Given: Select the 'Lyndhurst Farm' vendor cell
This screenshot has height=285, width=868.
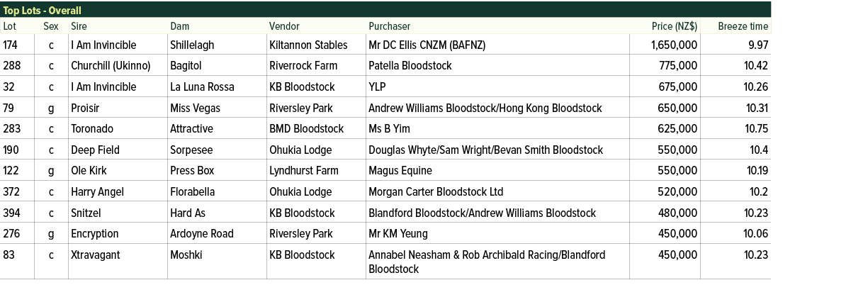Looking at the screenshot, I should coord(304,171).
